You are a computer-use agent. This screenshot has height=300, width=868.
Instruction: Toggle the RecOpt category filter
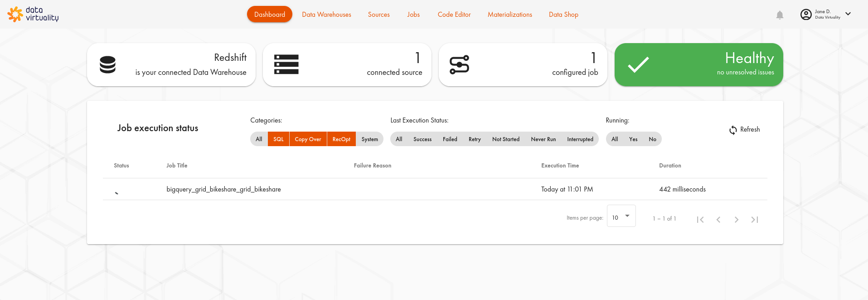(341, 139)
